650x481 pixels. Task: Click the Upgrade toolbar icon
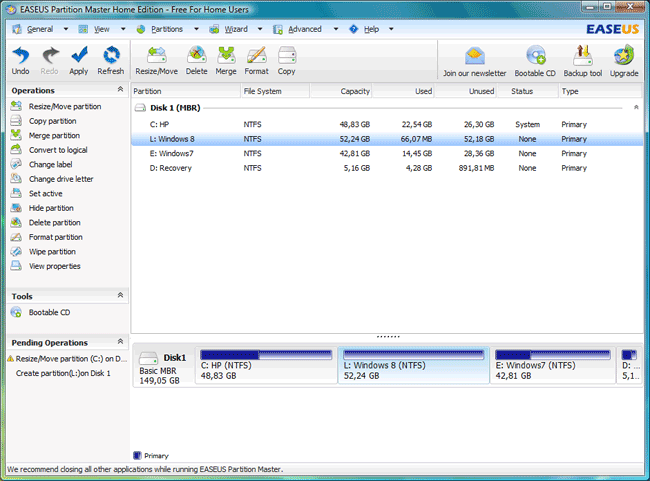[624, 59]
